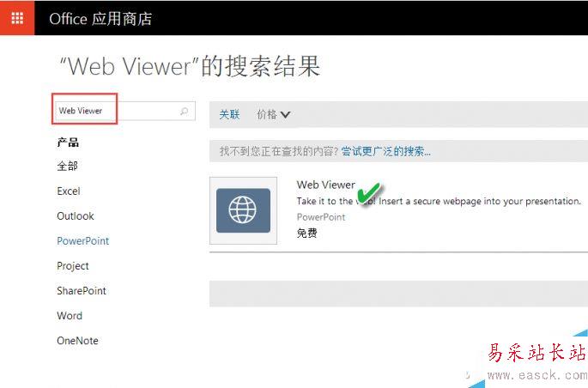Click the PowerPoint label under Web Viewer

[321, 217]
